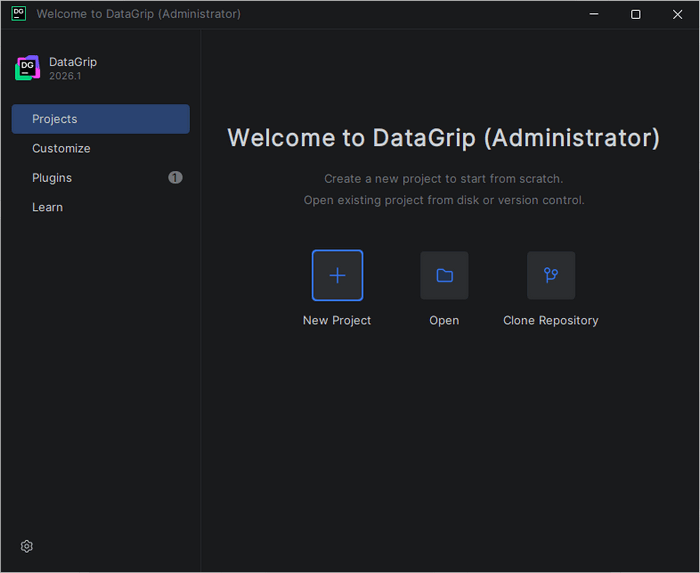
Task: Click the window title bar text
Action: [x=138, y=14]
